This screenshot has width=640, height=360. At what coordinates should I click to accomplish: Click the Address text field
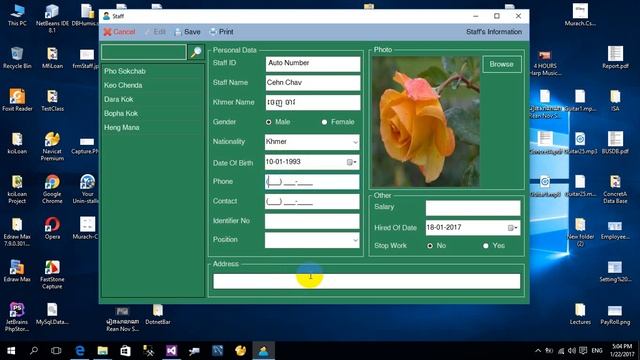[x=367, y=281]
